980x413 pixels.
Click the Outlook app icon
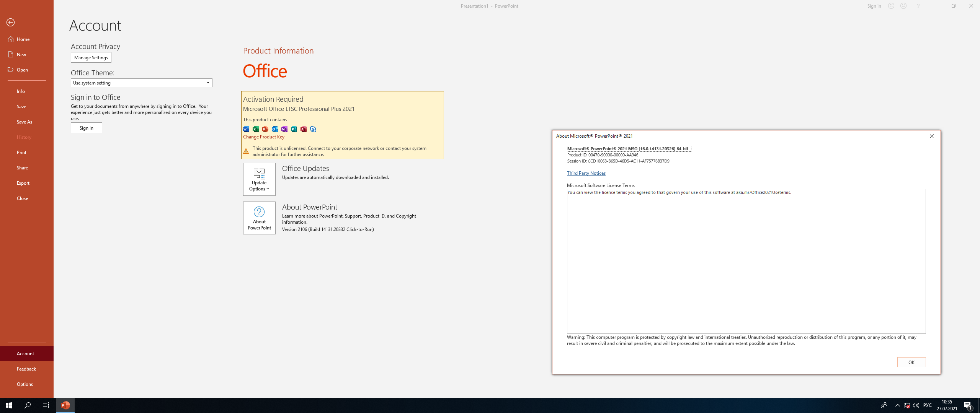click(x=275, y=129)
